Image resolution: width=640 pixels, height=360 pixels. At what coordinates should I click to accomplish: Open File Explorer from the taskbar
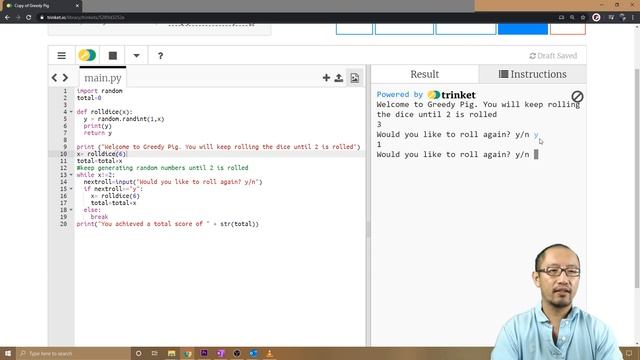click(171, 353)
